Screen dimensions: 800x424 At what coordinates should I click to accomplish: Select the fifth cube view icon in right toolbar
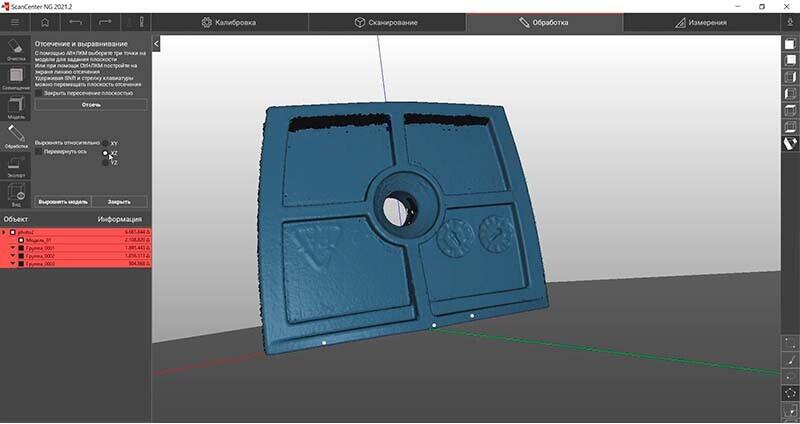(x=790, y=110)
